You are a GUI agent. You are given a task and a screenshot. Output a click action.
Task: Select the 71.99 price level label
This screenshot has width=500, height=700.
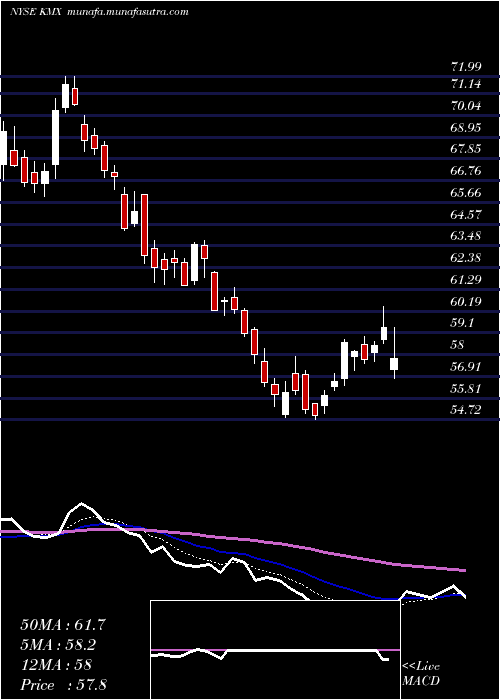[467, 67]
